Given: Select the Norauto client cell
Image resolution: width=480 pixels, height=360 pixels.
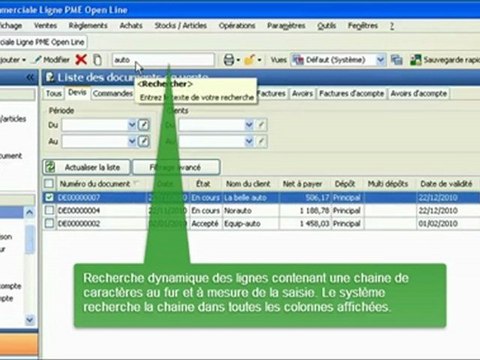Looking at the screenshot, I should click(251, 211).
